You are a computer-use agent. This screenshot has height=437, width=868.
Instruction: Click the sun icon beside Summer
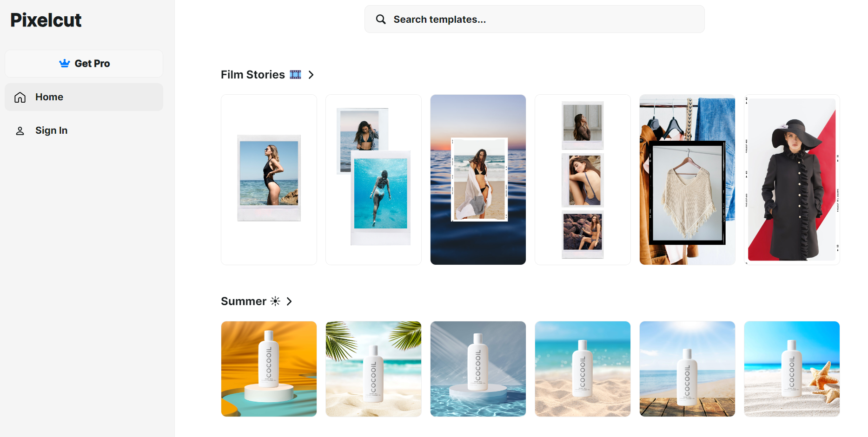[x=275, y=301]
